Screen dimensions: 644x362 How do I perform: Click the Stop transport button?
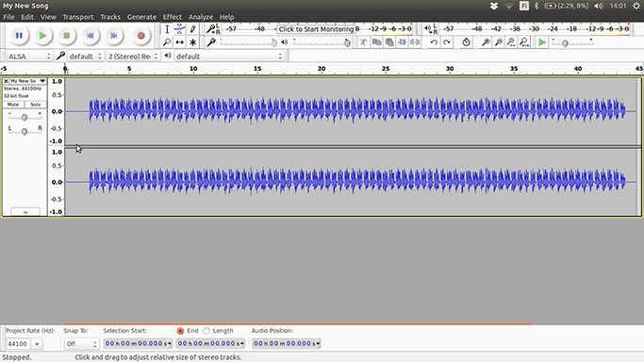66,36
